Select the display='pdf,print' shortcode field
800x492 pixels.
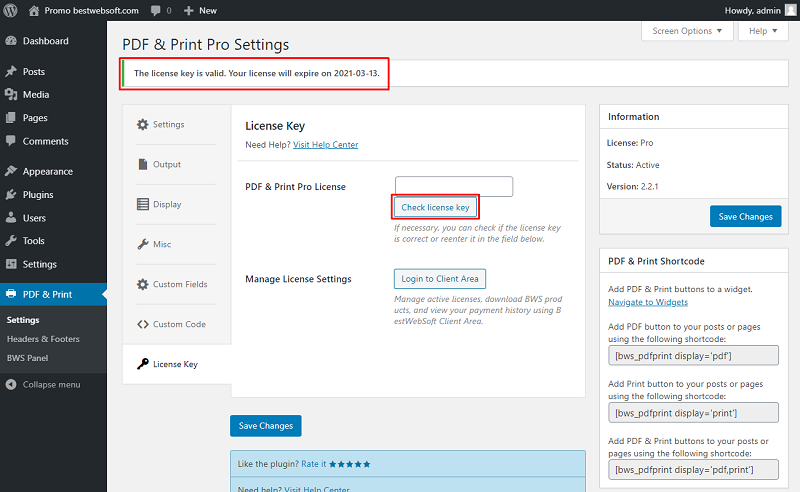click(693, 470)
